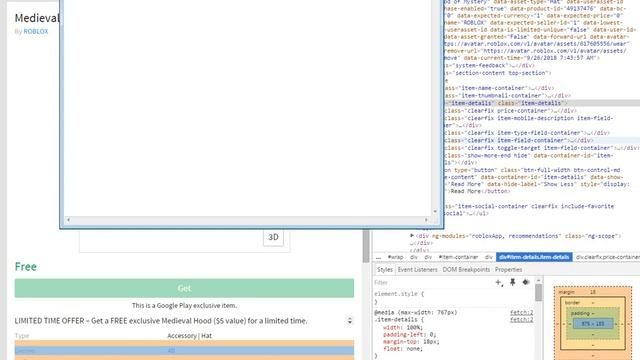Toggle element state pin icon
The width and height of the screenshot is (640, 360).
tap(513, 282)
